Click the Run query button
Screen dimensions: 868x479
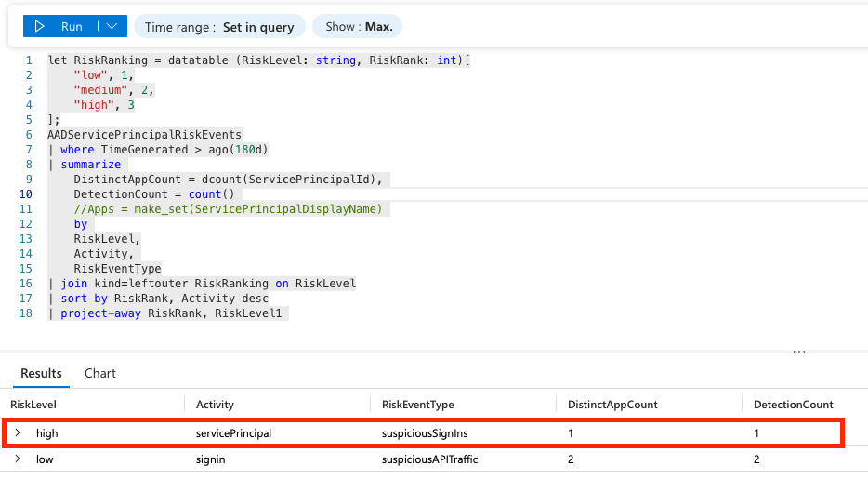pyautogui.click(x=59, y=27)
